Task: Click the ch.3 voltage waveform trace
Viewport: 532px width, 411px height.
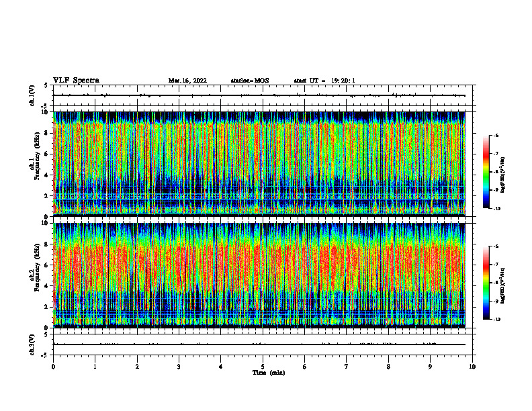Action: pyautogui.click(x=259, y=345)
